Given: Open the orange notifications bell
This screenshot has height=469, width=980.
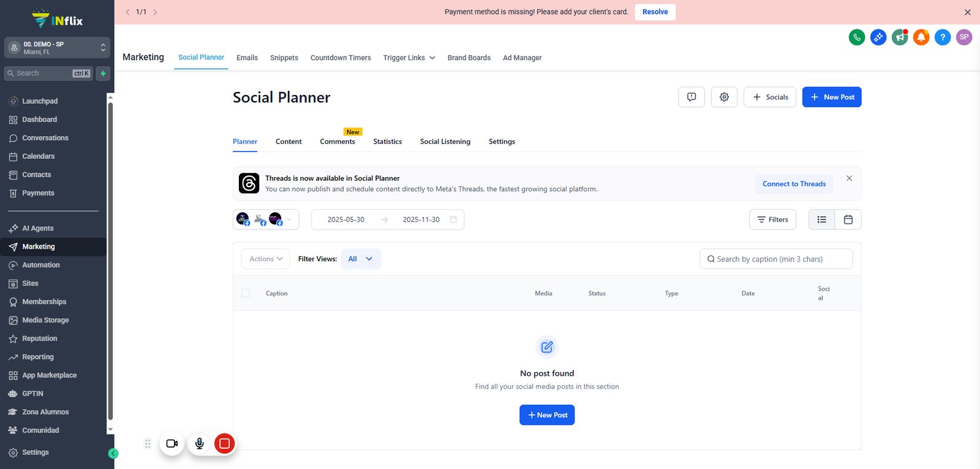Looking at the screenshot, I should pos(921,37).
